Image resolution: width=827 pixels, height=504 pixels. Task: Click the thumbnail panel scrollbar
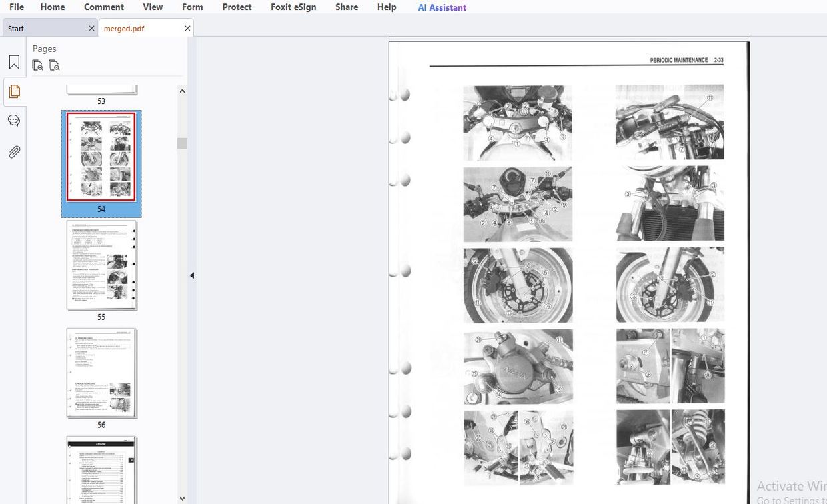point(181,143)
